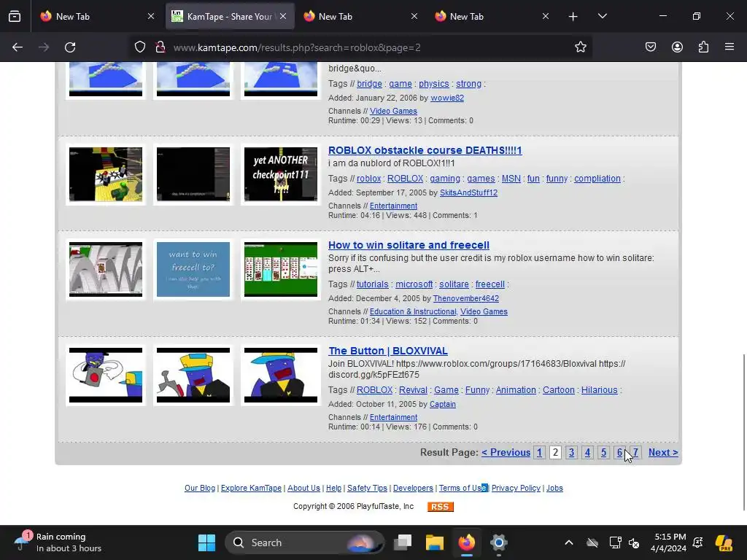
Task: Close the KamTape tab
Action: tap(283, 16)
